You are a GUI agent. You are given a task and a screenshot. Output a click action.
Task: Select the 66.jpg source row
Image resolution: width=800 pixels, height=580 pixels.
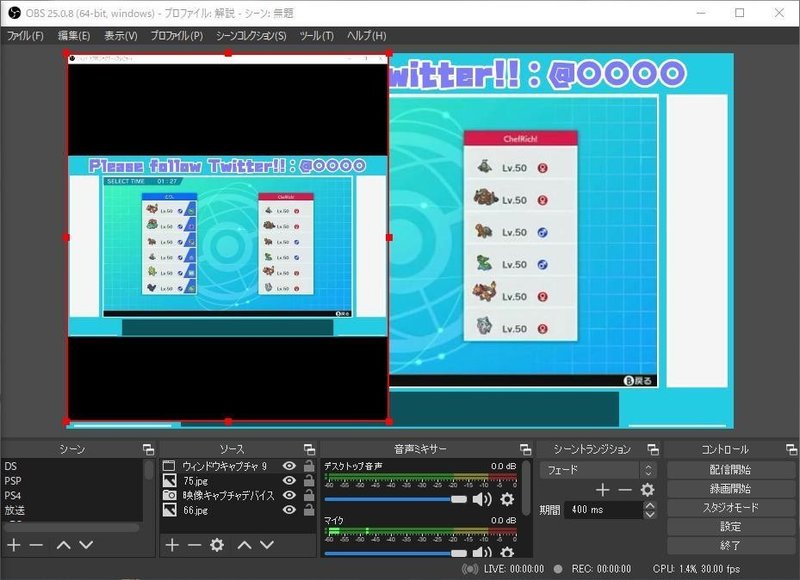(238, 510)
